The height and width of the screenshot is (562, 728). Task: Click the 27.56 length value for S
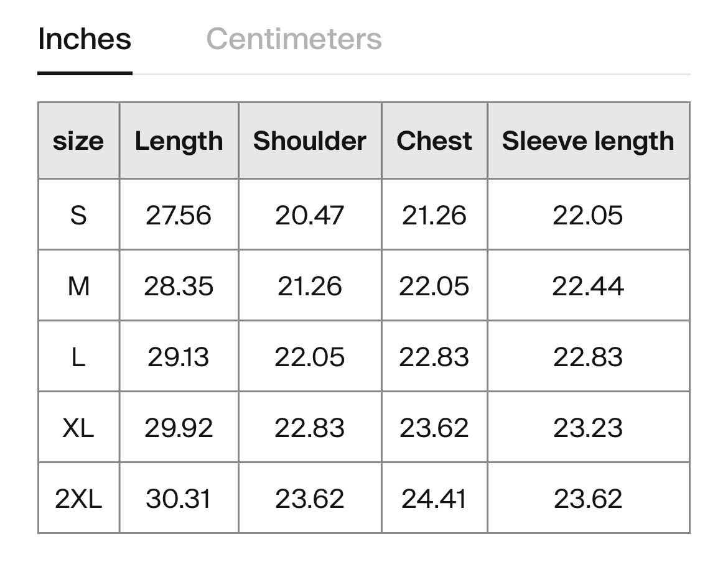click(179, 215)
